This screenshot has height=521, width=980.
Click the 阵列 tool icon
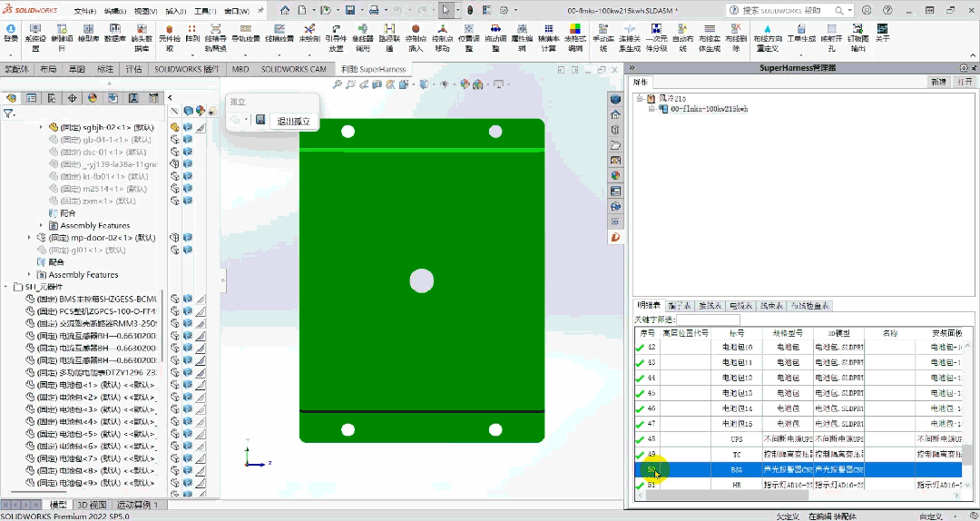coord(191,29)
